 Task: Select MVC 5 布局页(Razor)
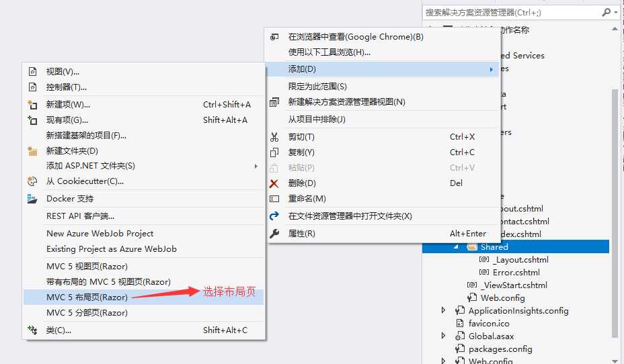tap(144, 298)
